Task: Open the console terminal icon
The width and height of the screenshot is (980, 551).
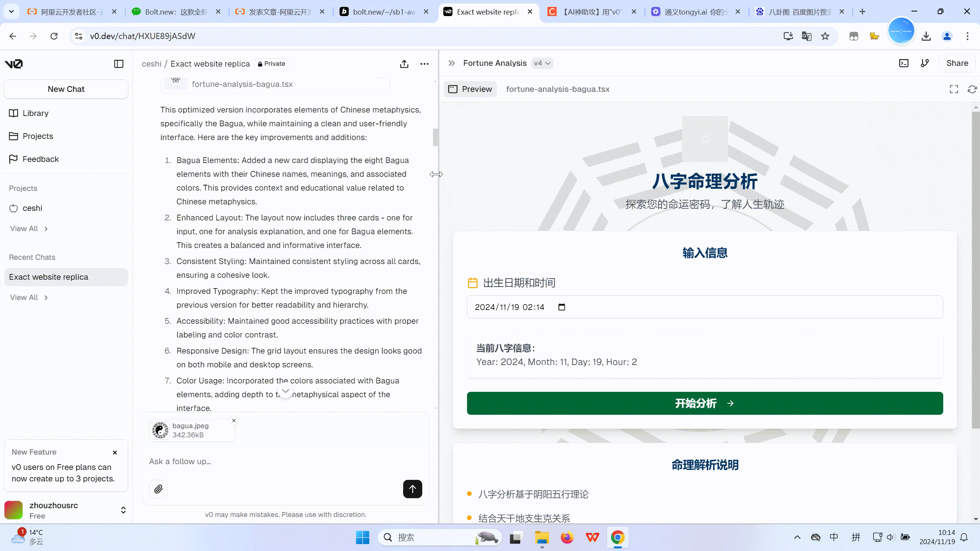Action: tap(904, 63)
